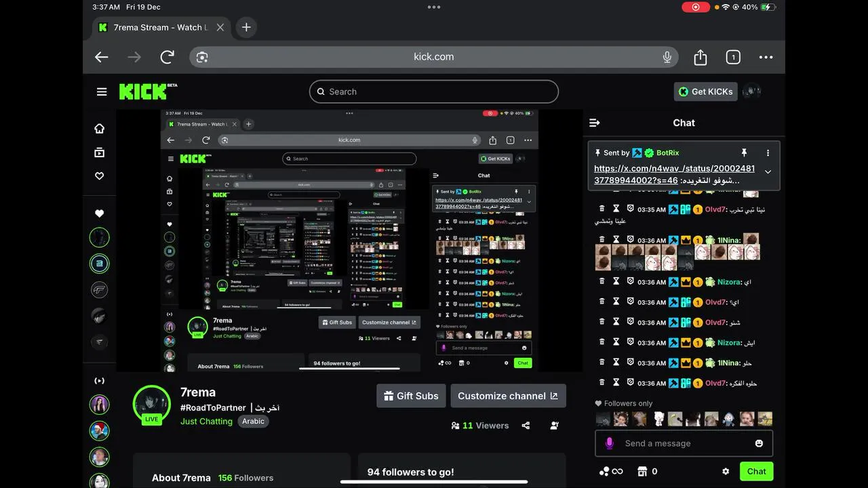868x488 pixels.
Task: Open the pinned x.com tweet link
Action: (674, 174)
